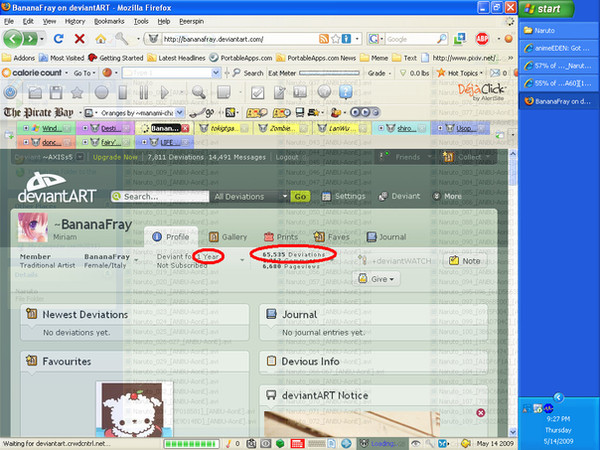
Task: Click the DejaClick blue help question icon
Action: 346,92
